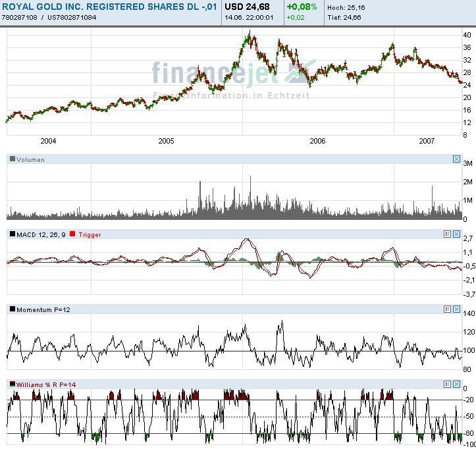
Task: Click the 2005 label on time axis
Action: (x=166, y=141)
